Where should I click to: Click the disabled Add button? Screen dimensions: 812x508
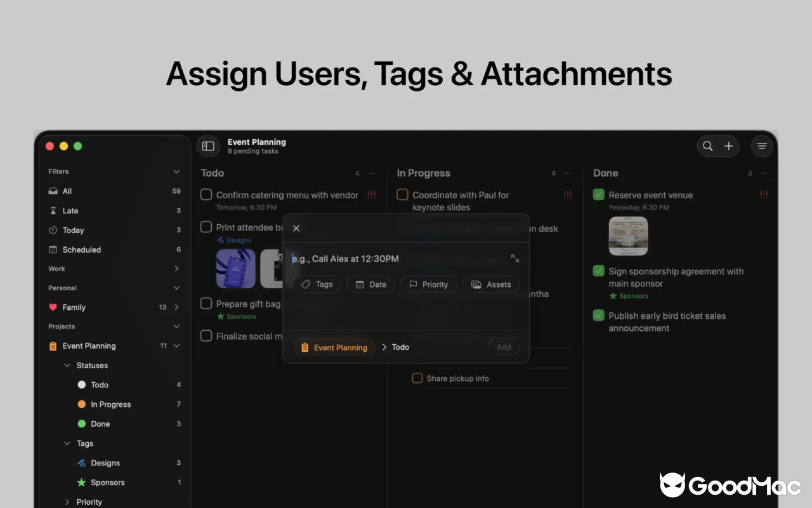point(504,347)
